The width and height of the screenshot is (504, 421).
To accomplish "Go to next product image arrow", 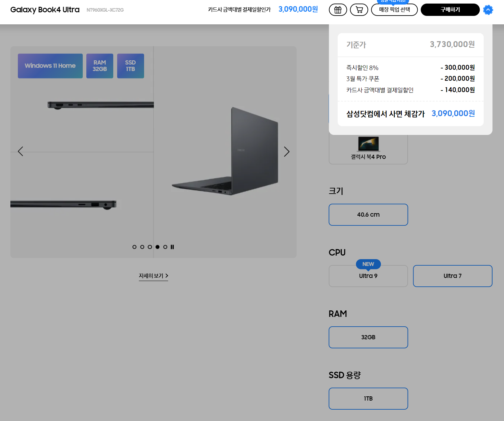I will click(287, 151).
